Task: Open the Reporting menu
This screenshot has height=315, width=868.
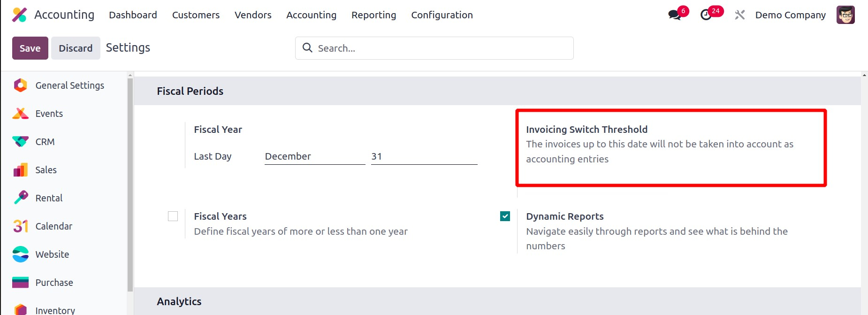Action: (x=373, y=15)
